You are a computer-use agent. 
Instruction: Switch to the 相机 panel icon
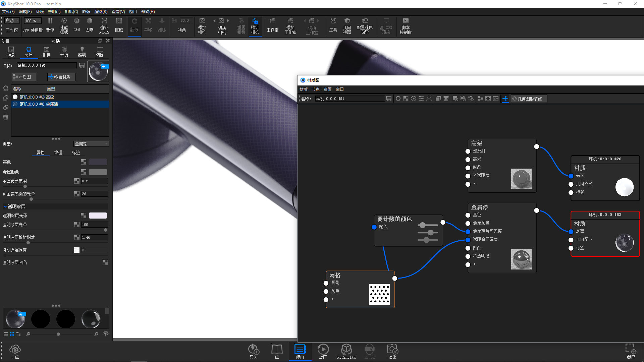pos(46,51)
